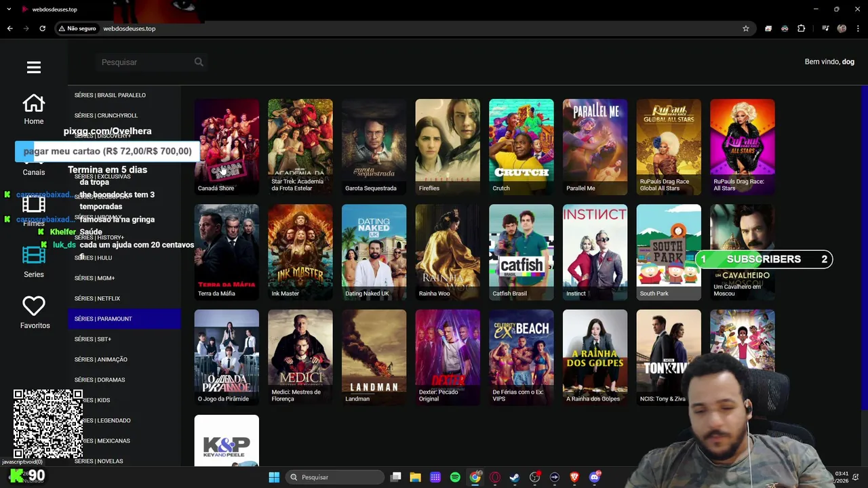This screenshot has height=488, width=868.
Task: Open Instinct series poster
Action: pos(595,252)
